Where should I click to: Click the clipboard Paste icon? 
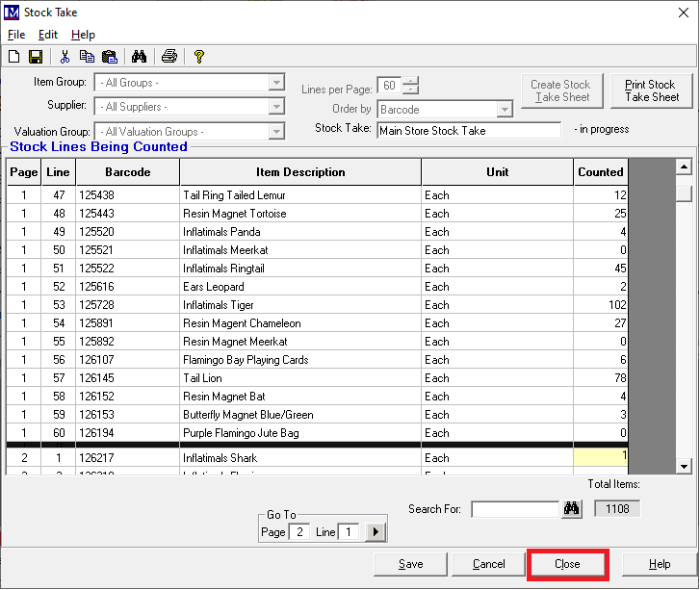[x=109, y=57]
